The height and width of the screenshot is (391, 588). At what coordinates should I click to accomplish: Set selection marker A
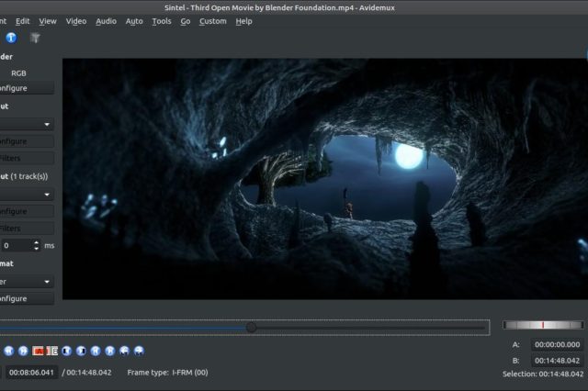pyautogui.click(x=39, y=351)
